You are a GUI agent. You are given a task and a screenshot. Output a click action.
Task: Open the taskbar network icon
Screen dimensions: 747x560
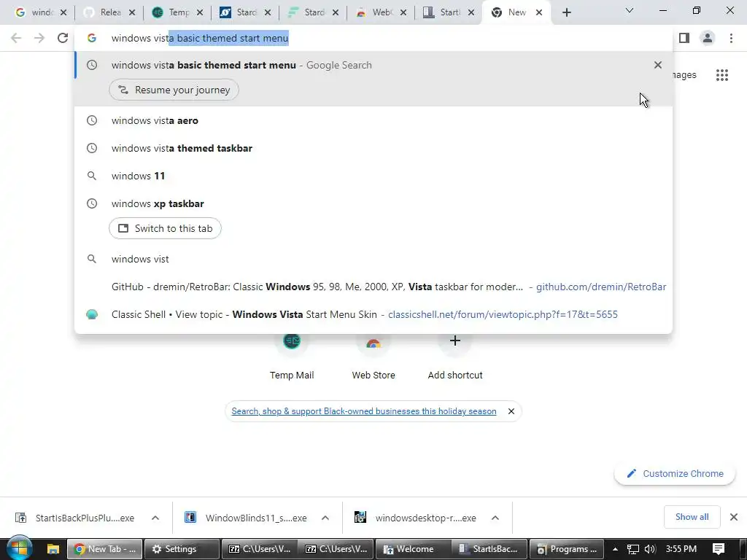coord(632,549)
